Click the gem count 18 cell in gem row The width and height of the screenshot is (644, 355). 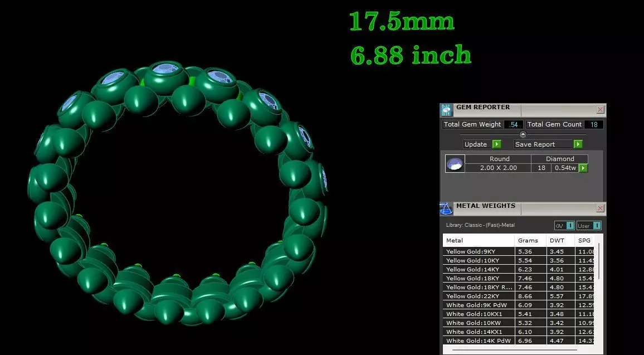[541, 168]
